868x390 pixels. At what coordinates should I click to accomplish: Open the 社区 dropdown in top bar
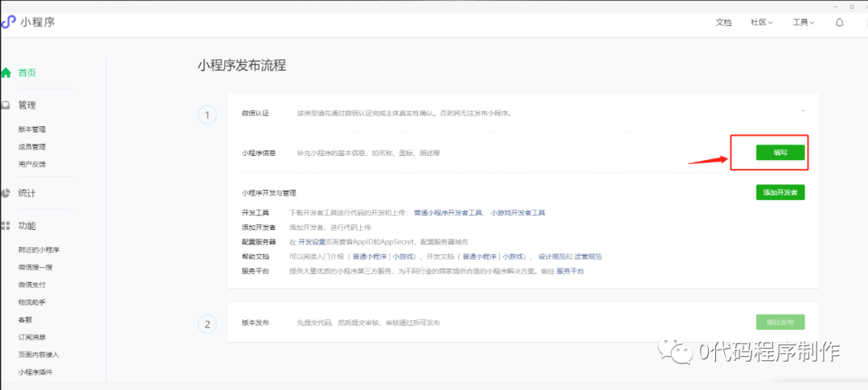click(x=761, y=23)
